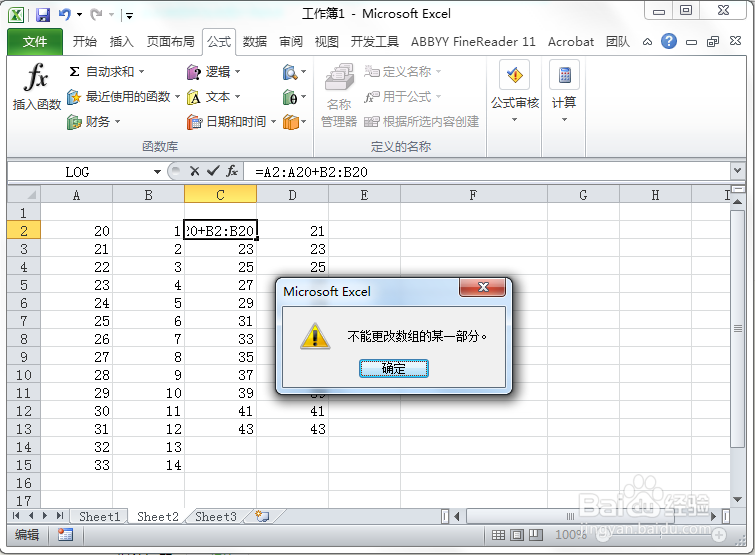Open Acrobat ribbon tab
Screen dimensions: 755x555
click(x=571, y=42)
